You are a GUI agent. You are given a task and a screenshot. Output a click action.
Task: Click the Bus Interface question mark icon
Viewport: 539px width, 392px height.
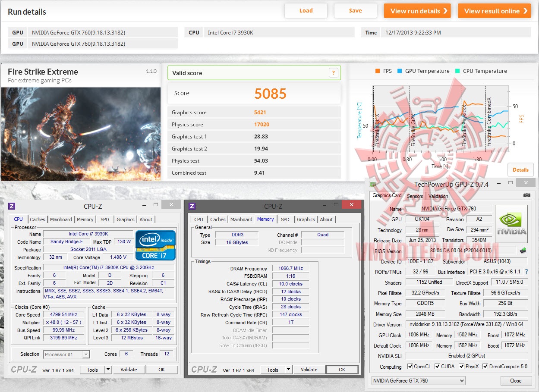(526, 272)
